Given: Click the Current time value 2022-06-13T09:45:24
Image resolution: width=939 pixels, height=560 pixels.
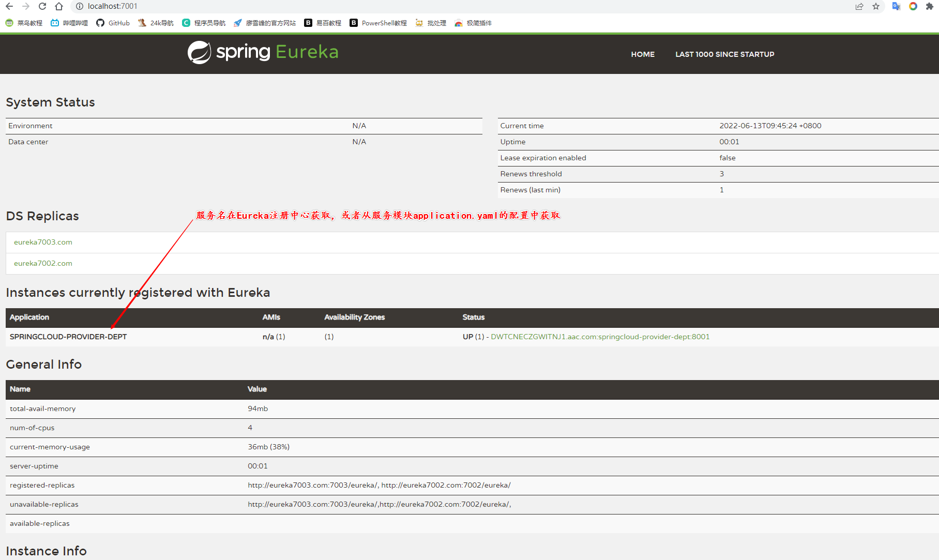Looking at the screenshot, I should pyautogui.click(x=770, y=126).
